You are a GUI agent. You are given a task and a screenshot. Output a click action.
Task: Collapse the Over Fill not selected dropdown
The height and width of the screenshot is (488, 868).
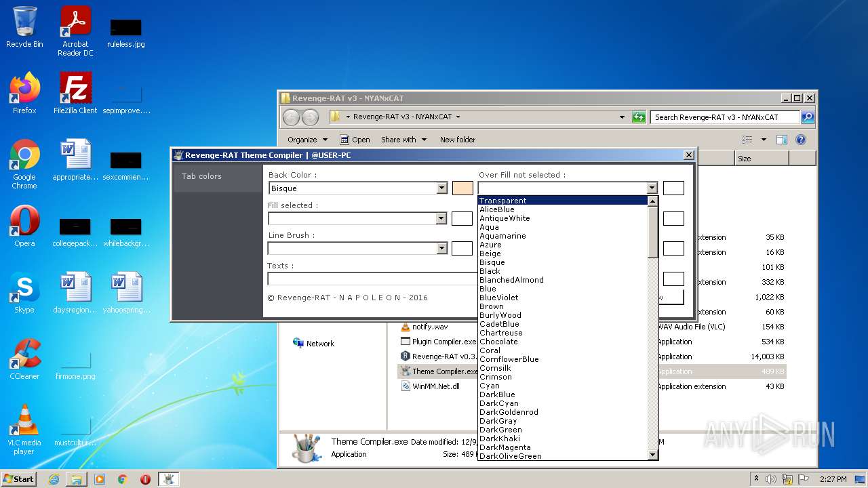(652, 188)
